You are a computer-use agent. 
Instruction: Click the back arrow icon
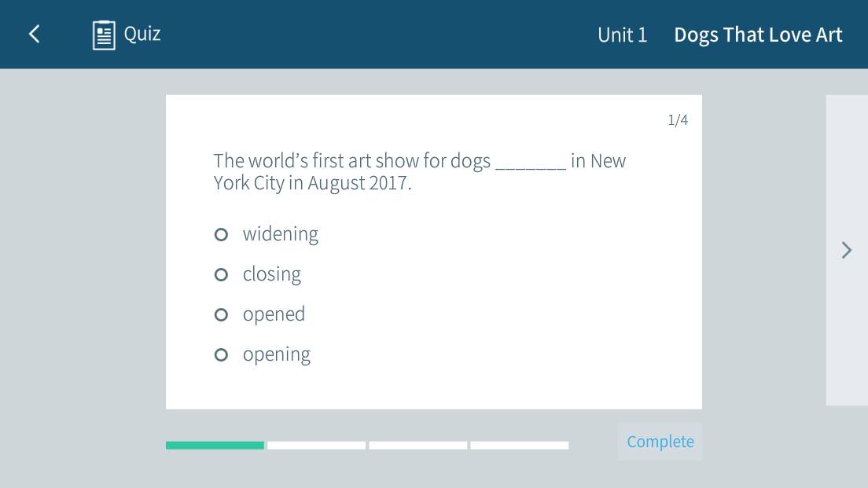coord(34,34)
